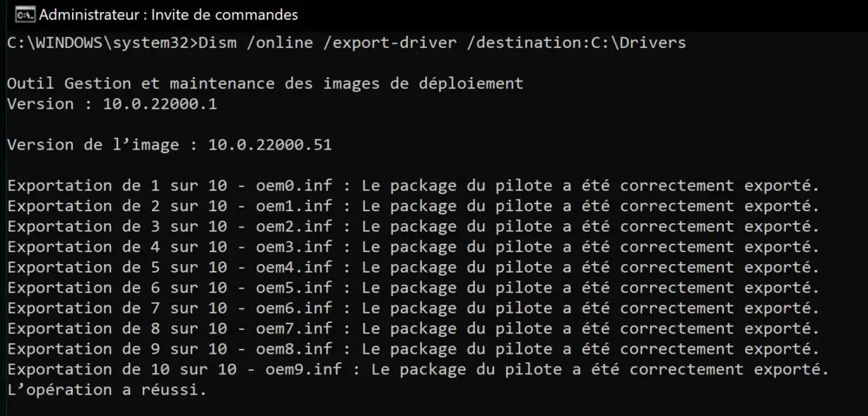
Task: Click the oem7.inf export line
Action: tap(412, 328)
